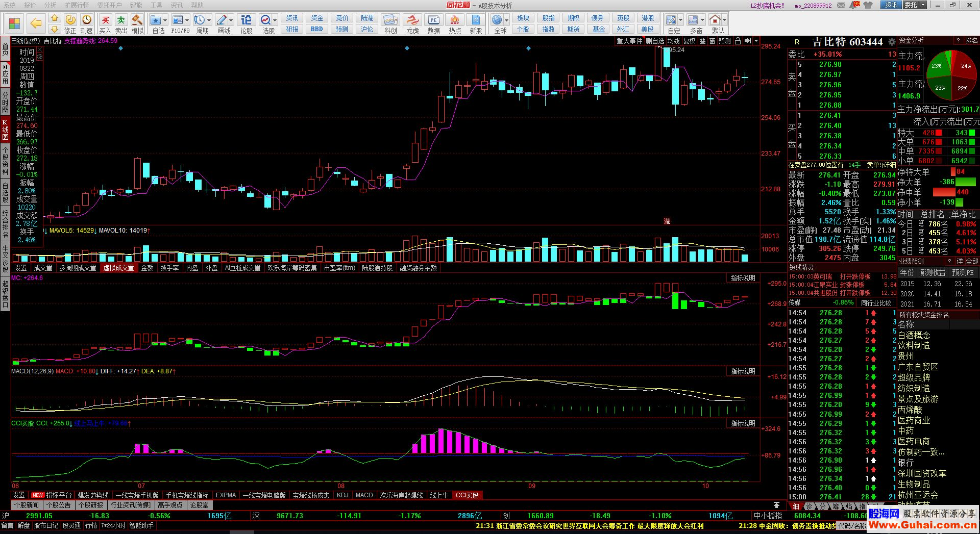Click the 排名 ranking button
The width and height of the screenshot is (980, 534).
click(x=971, y=40)
